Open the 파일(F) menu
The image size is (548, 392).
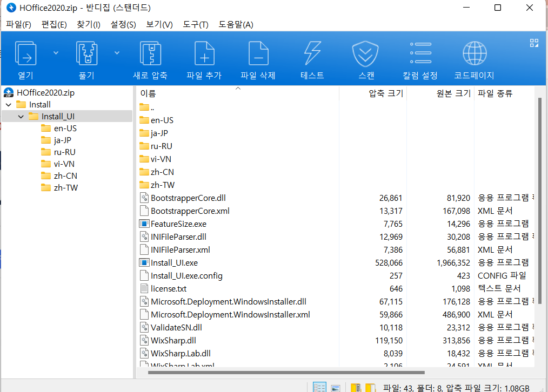click(x=18, y=24)
